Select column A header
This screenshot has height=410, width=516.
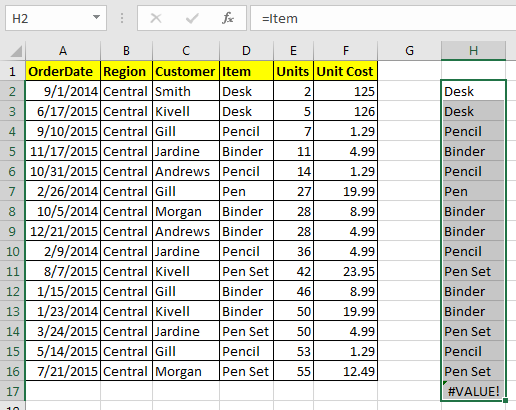click(63, 51)
